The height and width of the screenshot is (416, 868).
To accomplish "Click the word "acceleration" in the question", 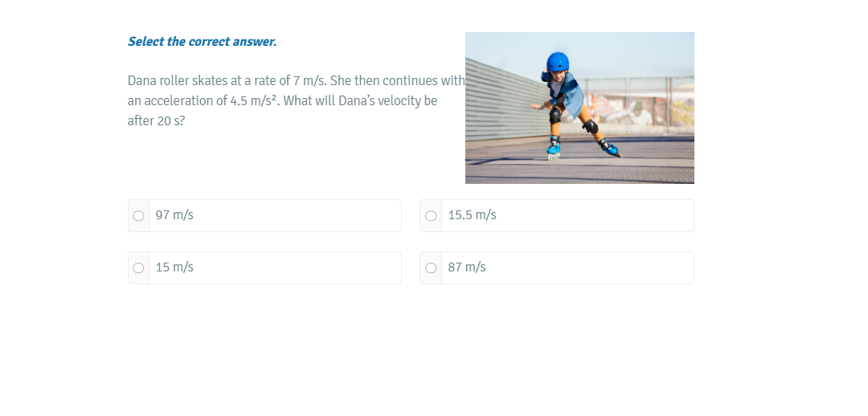I will 178,100.
